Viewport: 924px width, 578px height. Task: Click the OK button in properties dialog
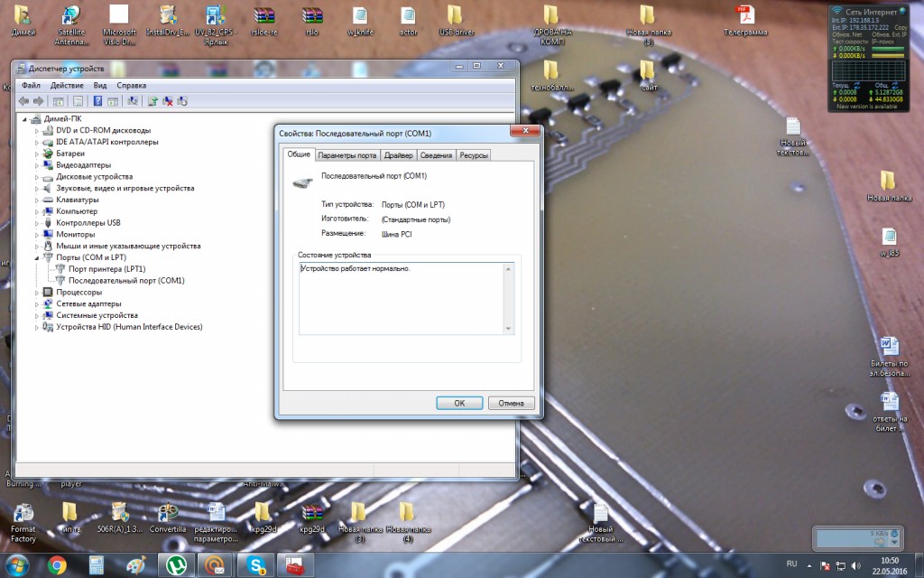[x=459, y=403]
